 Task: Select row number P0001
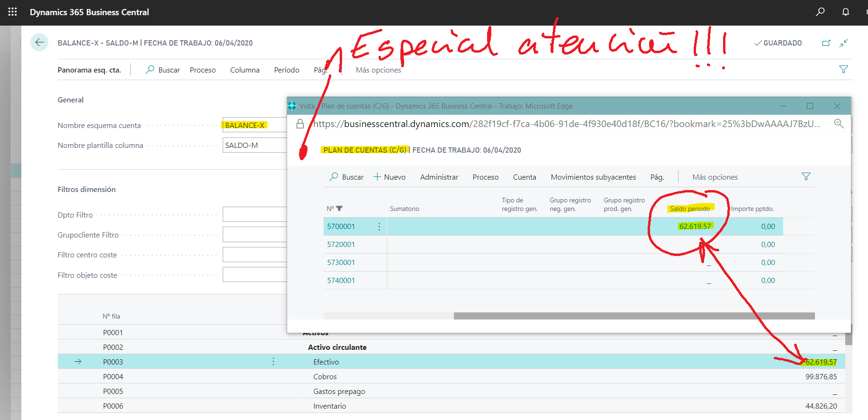coord(113,332)
